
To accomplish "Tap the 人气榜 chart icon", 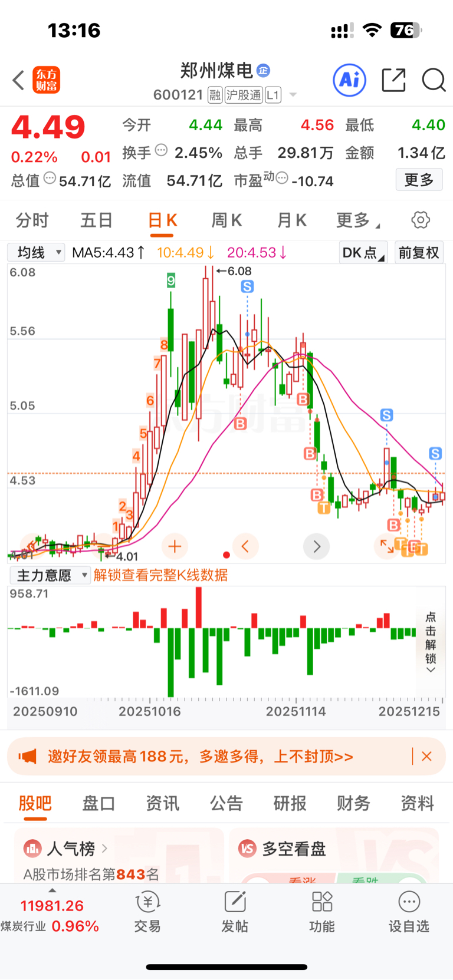I will [32, 849].
